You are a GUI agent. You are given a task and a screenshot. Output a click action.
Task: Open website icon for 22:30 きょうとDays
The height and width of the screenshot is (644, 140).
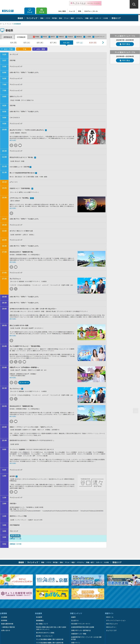point(11,399)
